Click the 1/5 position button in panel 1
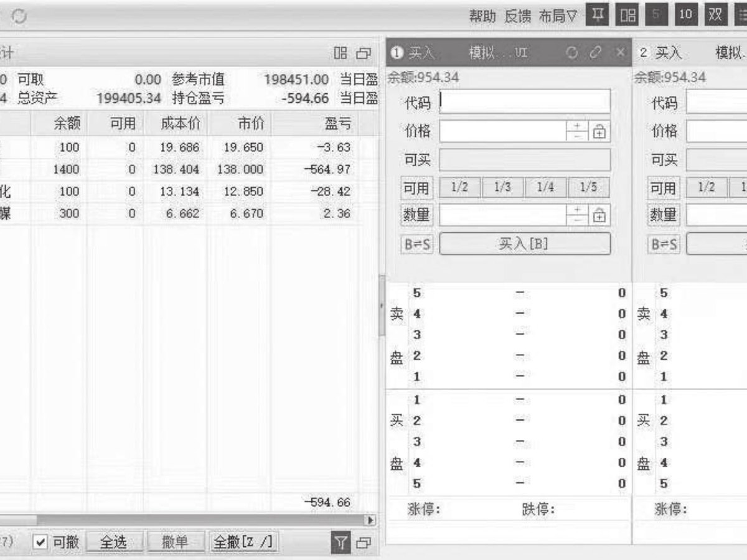Screen dimensions: 747x560 pyautogui.click(x=589, y=188)
